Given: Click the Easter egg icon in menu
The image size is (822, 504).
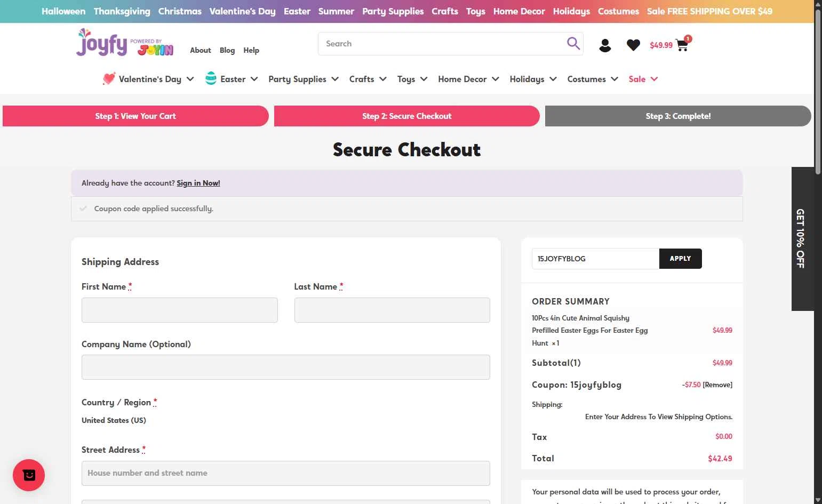Looking at the screenshot, I should (x=211, y=78).
